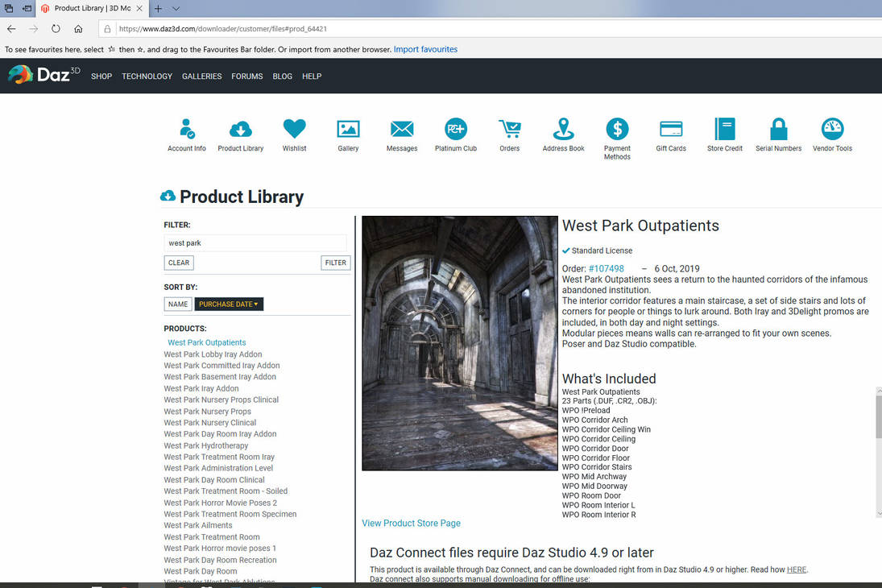
Task: Open the Payment Methods dollar icon
Action: (617, 129)
